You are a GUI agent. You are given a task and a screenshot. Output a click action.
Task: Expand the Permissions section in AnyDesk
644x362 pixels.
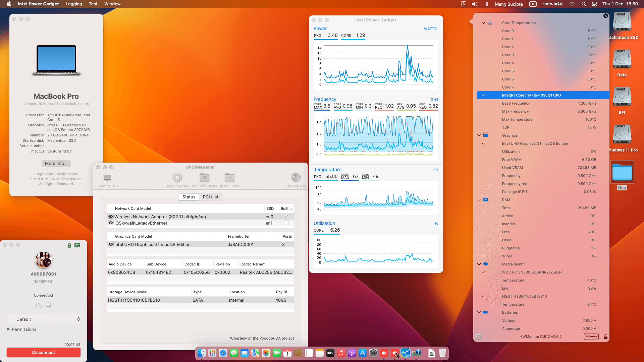pyautogui.click(x=9, y=329)
